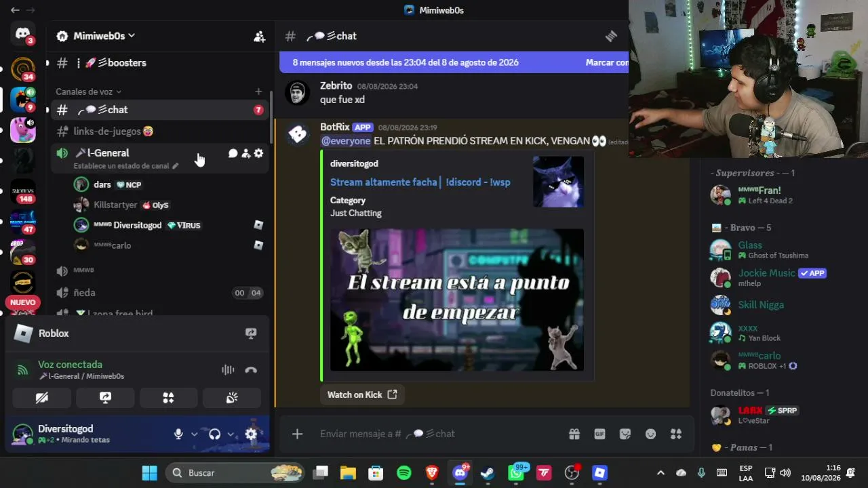
Task: Open Zebrito's user profile
Action: [336, 86]
